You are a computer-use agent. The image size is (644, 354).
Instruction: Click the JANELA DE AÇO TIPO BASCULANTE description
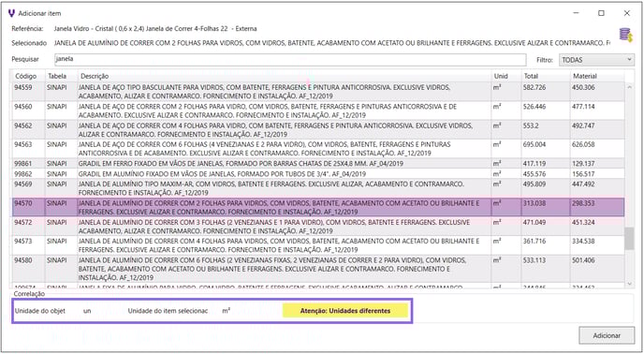[264, 92]
